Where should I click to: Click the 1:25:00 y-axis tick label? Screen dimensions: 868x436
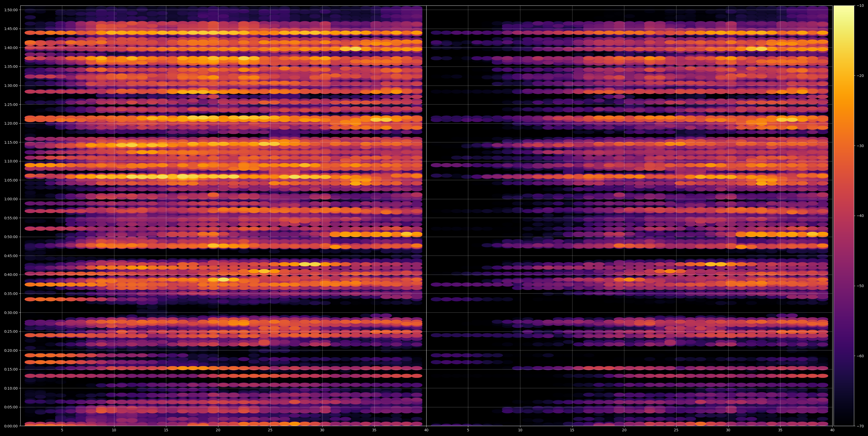click(11, 105)
